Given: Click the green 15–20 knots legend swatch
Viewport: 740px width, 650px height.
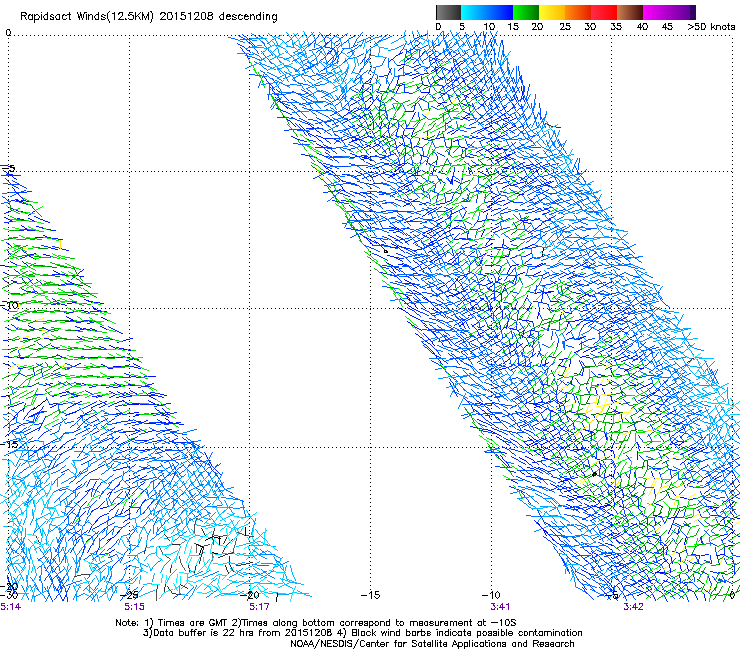Looking at the screenshot, I should [x=526, y=12].
